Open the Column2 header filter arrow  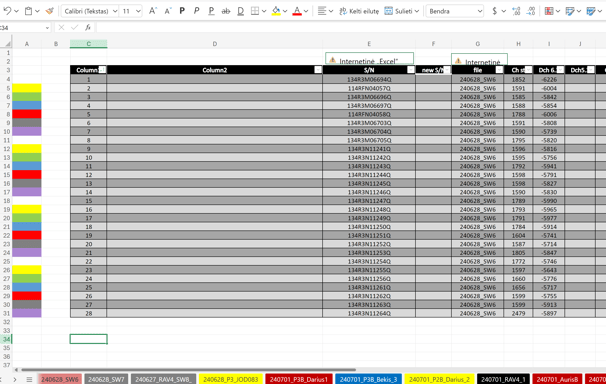coord(318,70)
